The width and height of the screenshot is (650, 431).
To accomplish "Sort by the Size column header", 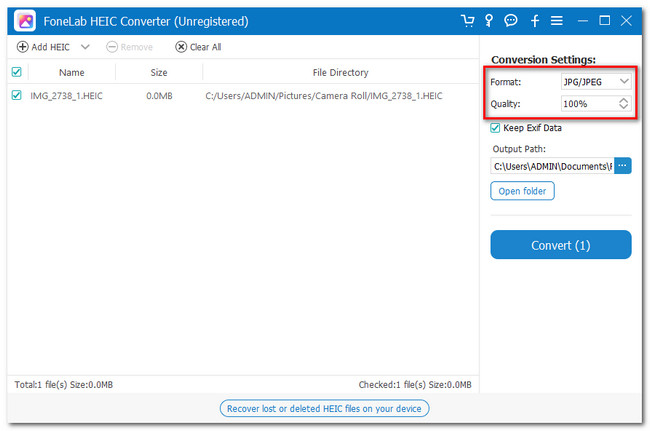I will click(x=159, y=73).
